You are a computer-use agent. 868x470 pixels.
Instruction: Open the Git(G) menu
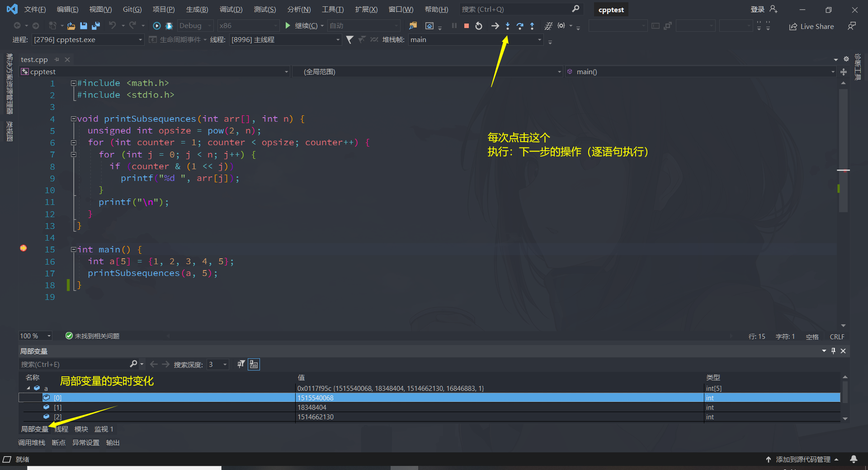pyautogui.click(x=132, y=9)
